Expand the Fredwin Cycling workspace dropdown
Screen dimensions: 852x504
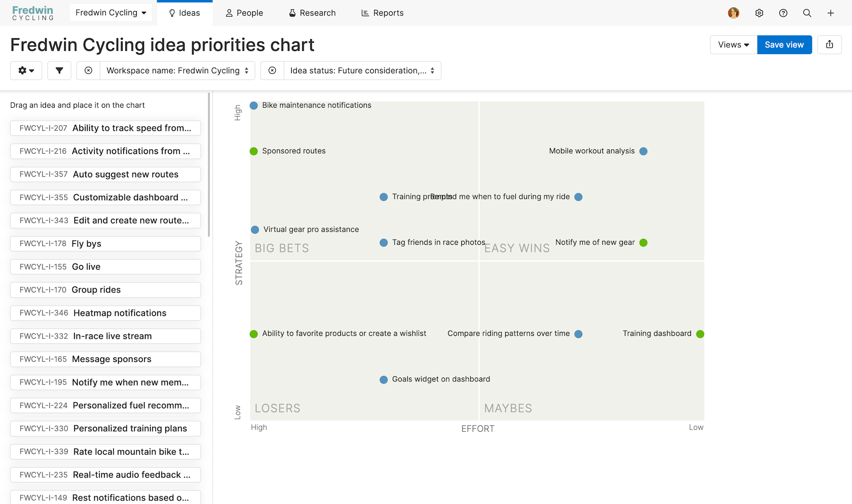111,13
